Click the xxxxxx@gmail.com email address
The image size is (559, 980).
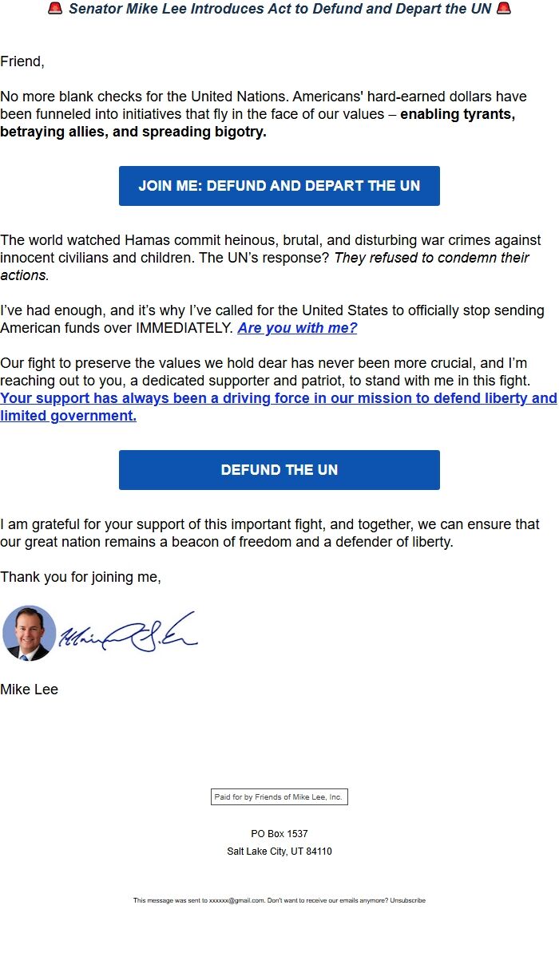pyautogui.click(x=236, y=900)
